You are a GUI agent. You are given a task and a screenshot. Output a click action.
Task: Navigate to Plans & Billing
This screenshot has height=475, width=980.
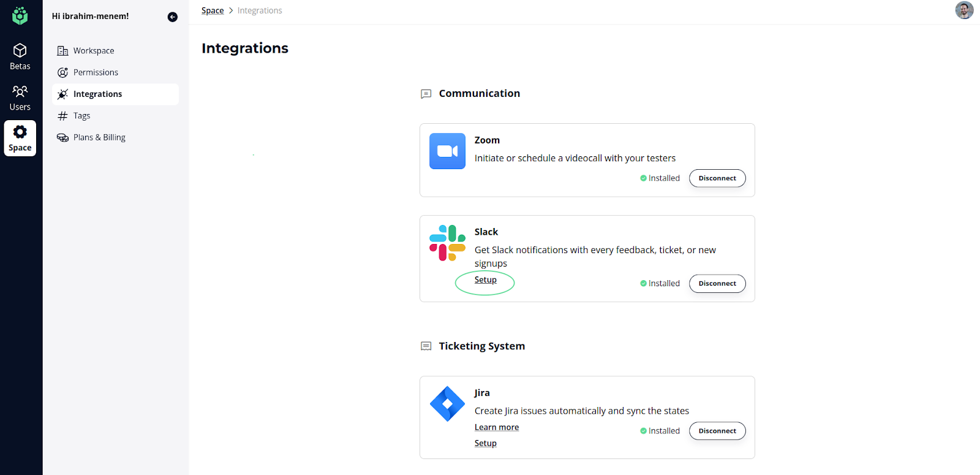point(99,137)
